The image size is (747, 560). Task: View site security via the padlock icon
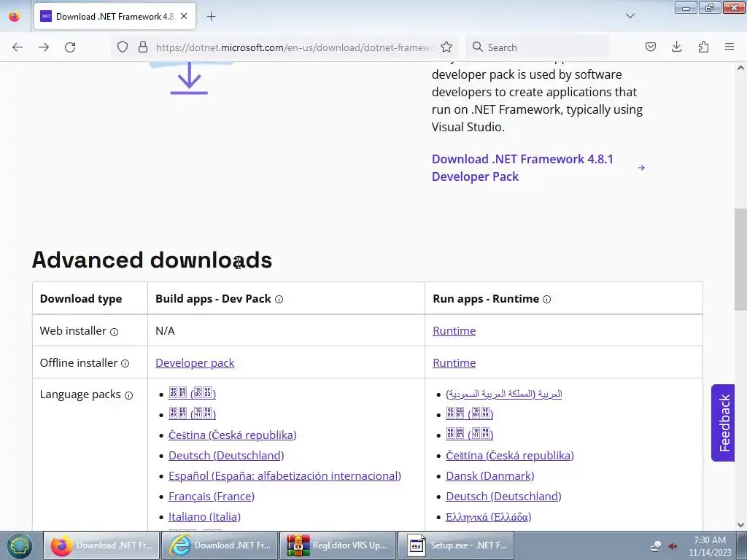coord(142,47)
